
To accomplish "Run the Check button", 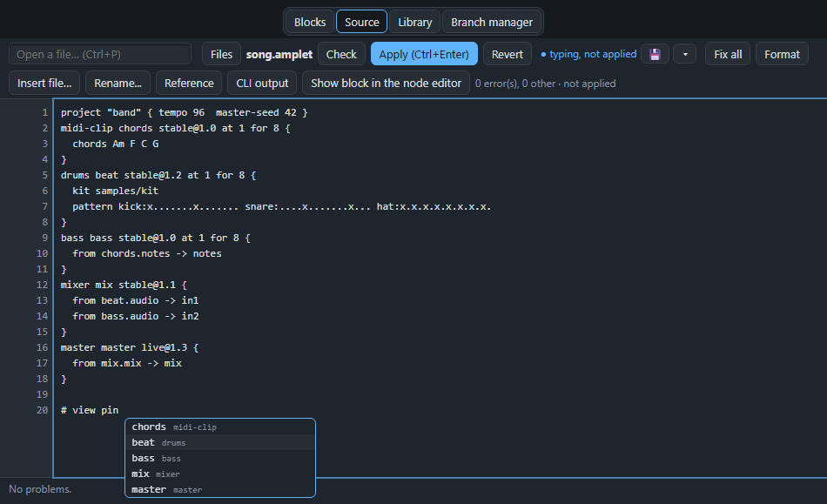I will click(341, 54).
